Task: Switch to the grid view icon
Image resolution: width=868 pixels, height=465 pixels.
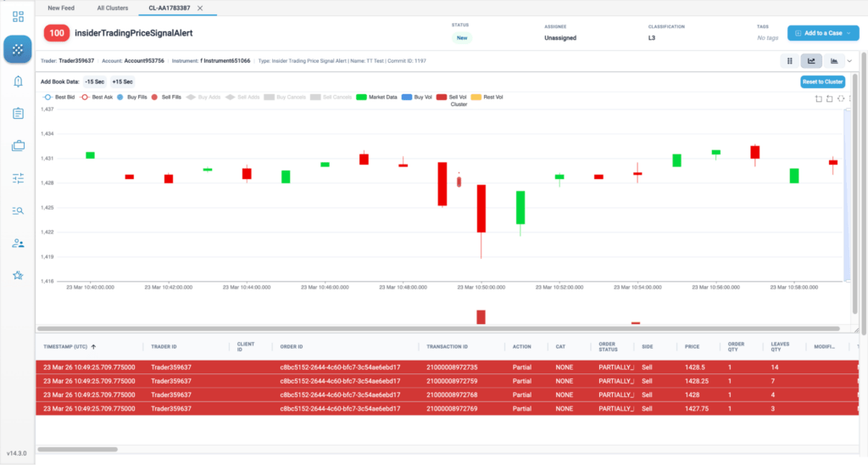Action: [789, 61]
